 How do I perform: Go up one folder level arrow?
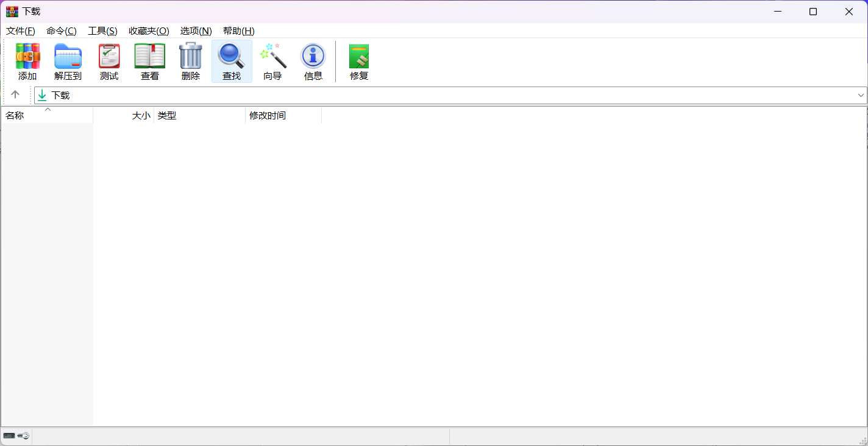tap(16, 95)
